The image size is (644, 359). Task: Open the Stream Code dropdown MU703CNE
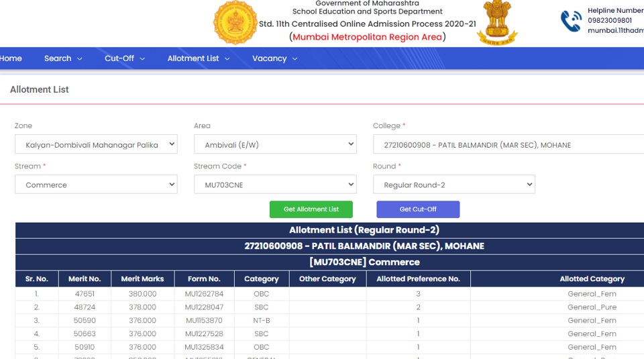click(275, 185)
